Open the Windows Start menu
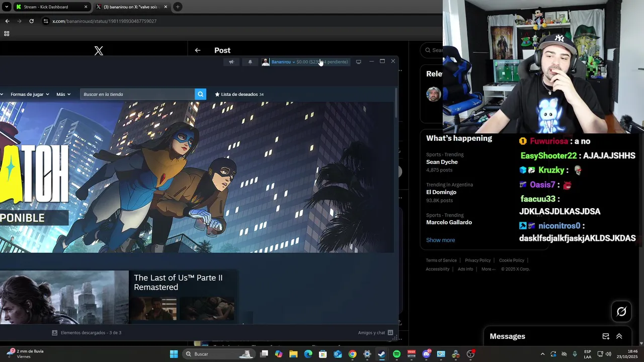This screenshot has height=362, width=644. pyautogui.click(x=174, y=354)
